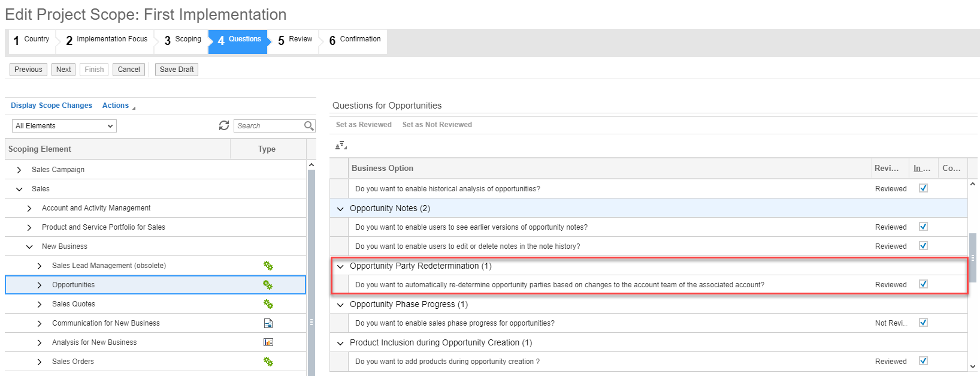Click the gear icon in the Sales Quotes row
Screen dimensions: 980x376
coord(268,304)
